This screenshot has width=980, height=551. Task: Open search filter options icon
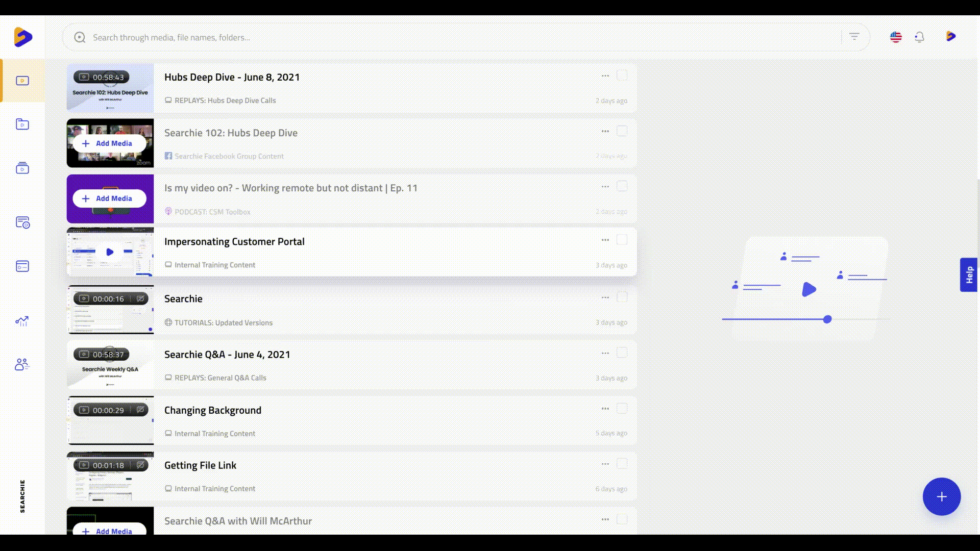[854, 36]
